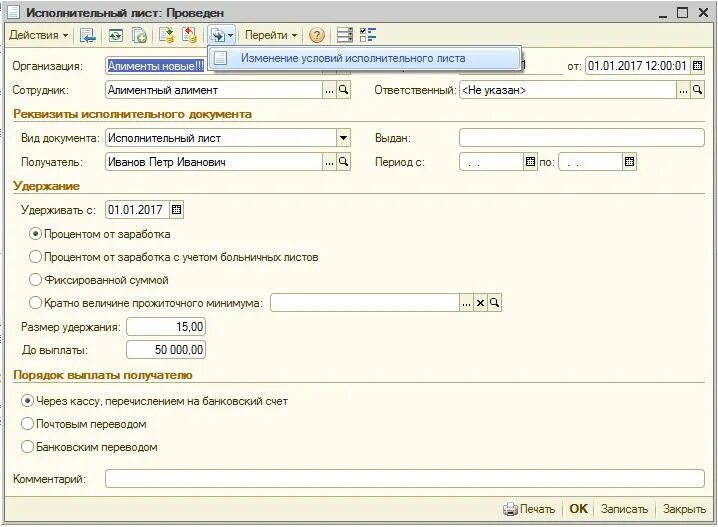Open Сотрудник selection with the ellipsis button
This screenshot has width=718, height=527.
329,90
